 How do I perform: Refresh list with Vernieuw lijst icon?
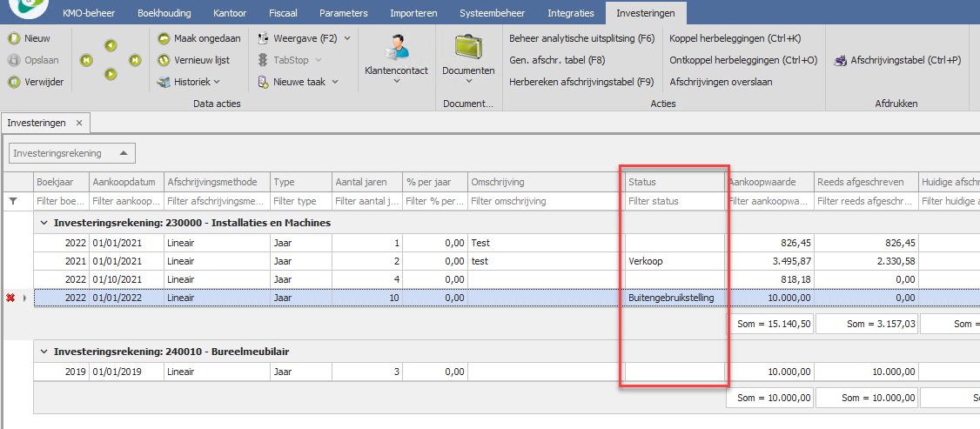click(x=164, y=60)
